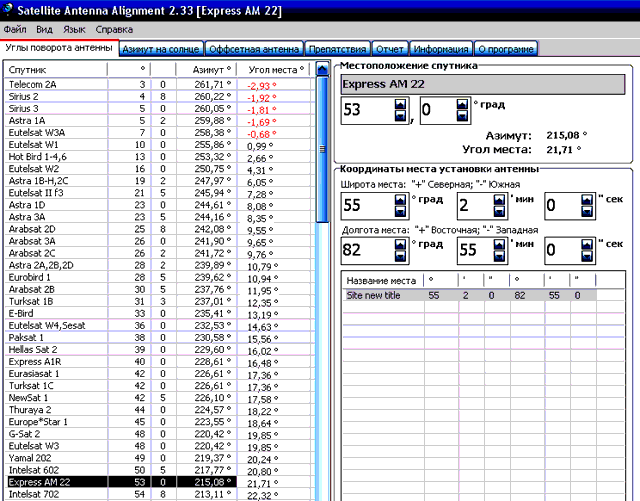Open the Информация tab
The width and height of the screenshot is (640, 501).
point(441,49)
